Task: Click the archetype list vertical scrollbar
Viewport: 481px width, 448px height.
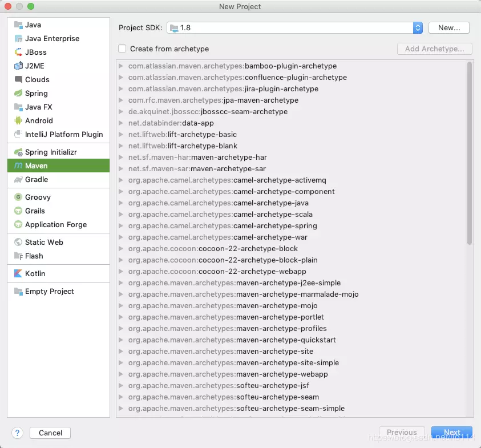Action: pos(470,154)
